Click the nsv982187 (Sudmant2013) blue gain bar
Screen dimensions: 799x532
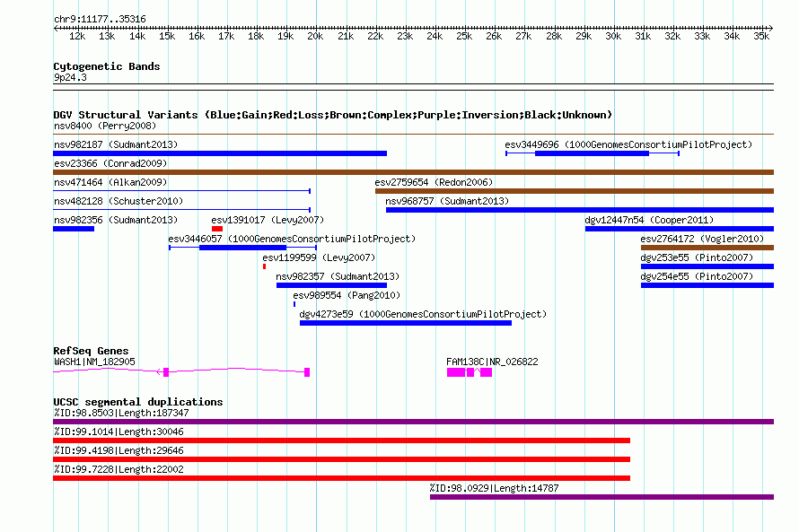pos(220,153)
